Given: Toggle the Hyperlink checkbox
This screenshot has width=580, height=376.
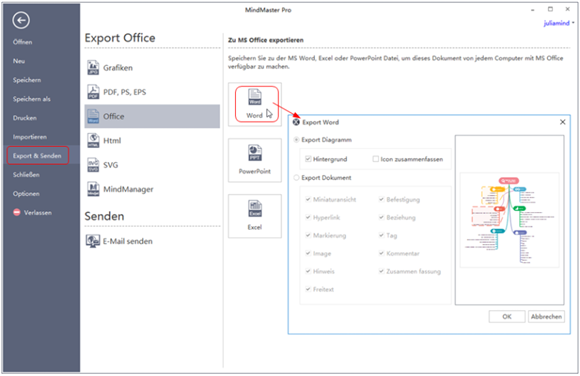Looking at the screenshot, I should click(x=308, y=217).
